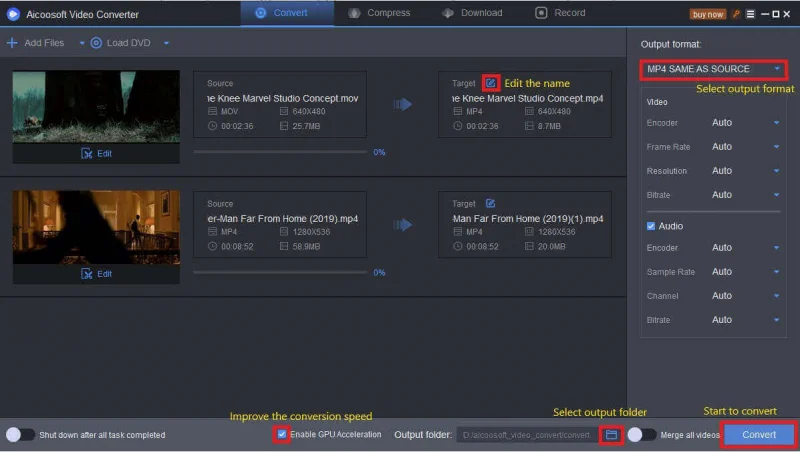The width and height of the screenshot is (800, 452).
Task: Click the edit name icon for second target
Action: (x=490, y=204)
